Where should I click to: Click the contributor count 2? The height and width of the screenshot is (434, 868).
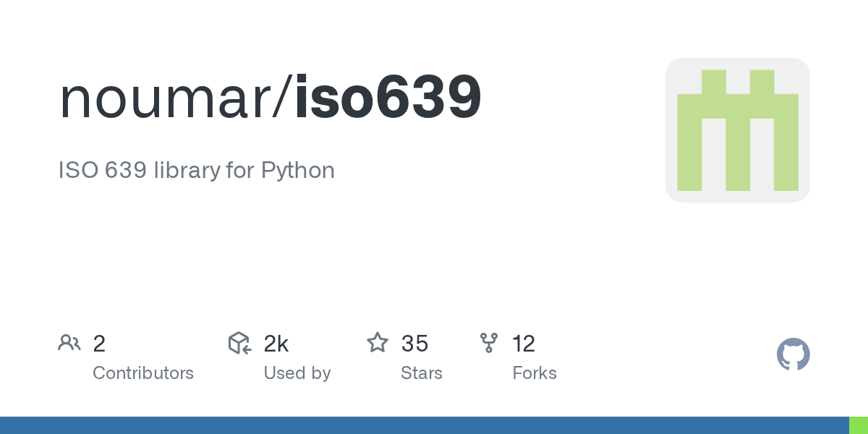click(99, 344)
